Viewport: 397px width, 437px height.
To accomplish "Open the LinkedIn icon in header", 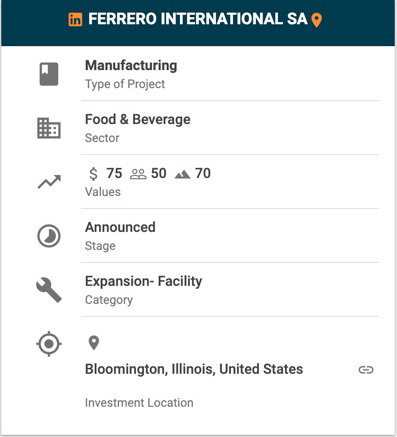I will 75,19.
